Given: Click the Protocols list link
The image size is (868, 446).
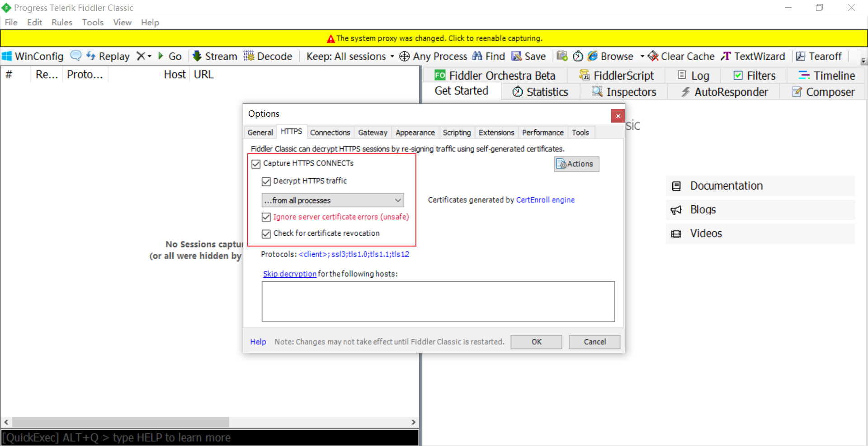Looking at the screenshot, I should click(354, 254).
